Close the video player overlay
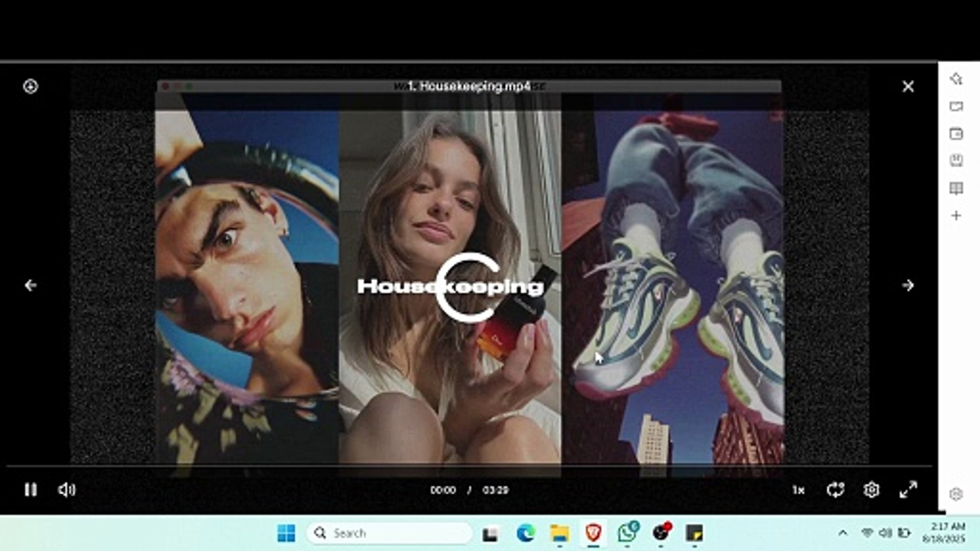Screen dimensions: 980x551 pyautogui.click(x=908, y=86)
